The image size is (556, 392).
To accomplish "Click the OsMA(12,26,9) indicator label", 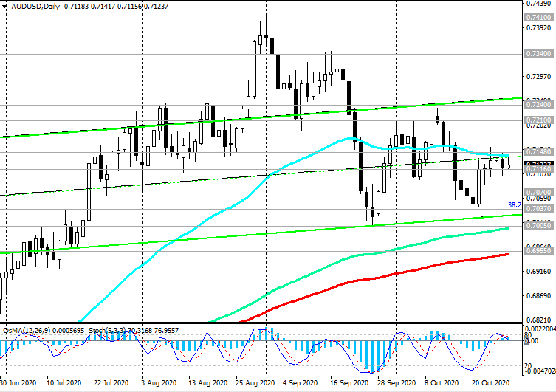I will [27, 330].
